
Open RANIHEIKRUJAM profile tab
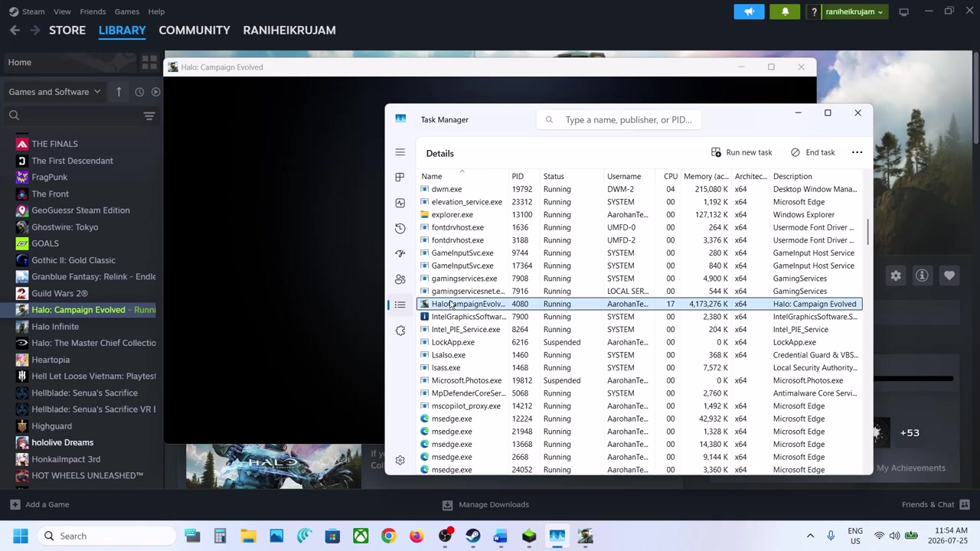tap(289, 30)
